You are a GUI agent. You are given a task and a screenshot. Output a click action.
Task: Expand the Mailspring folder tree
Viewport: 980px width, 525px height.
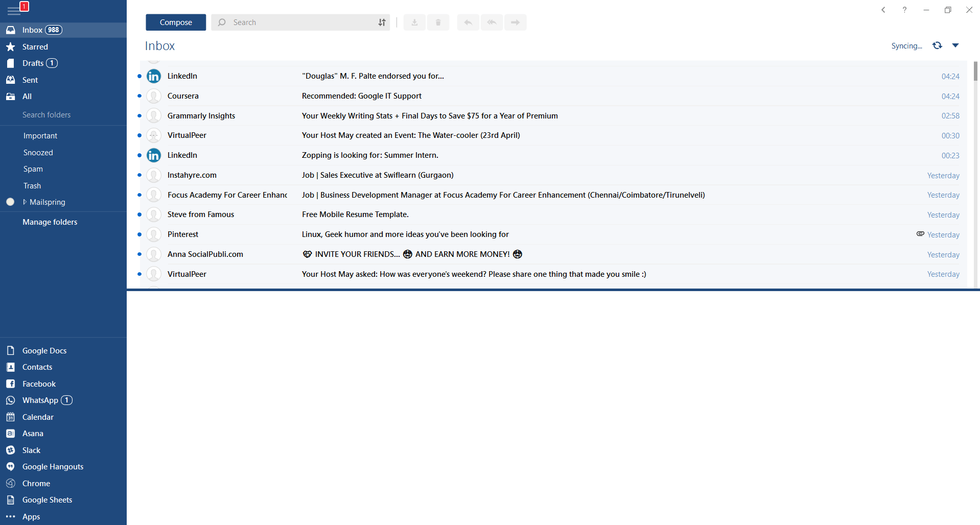coord(25,202)
